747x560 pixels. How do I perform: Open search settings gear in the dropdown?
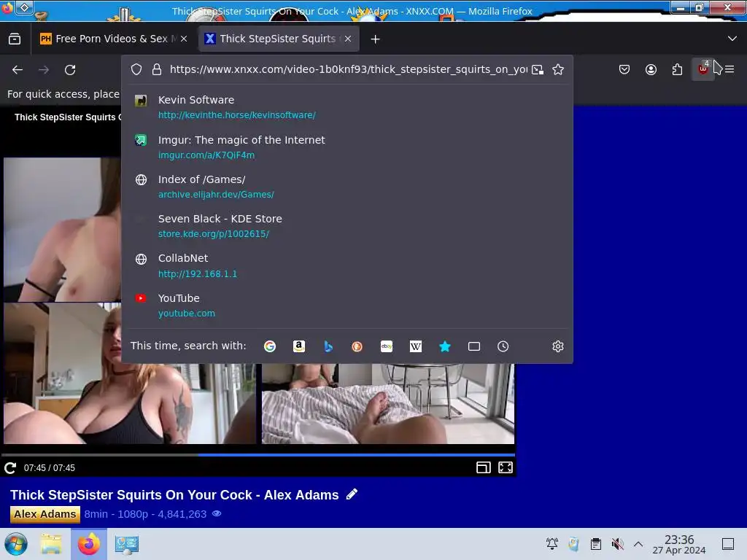point(558,346)
